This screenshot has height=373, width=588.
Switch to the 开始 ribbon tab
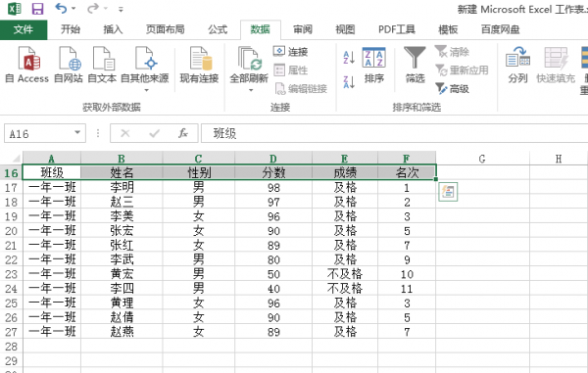click(x=71, y=29)
